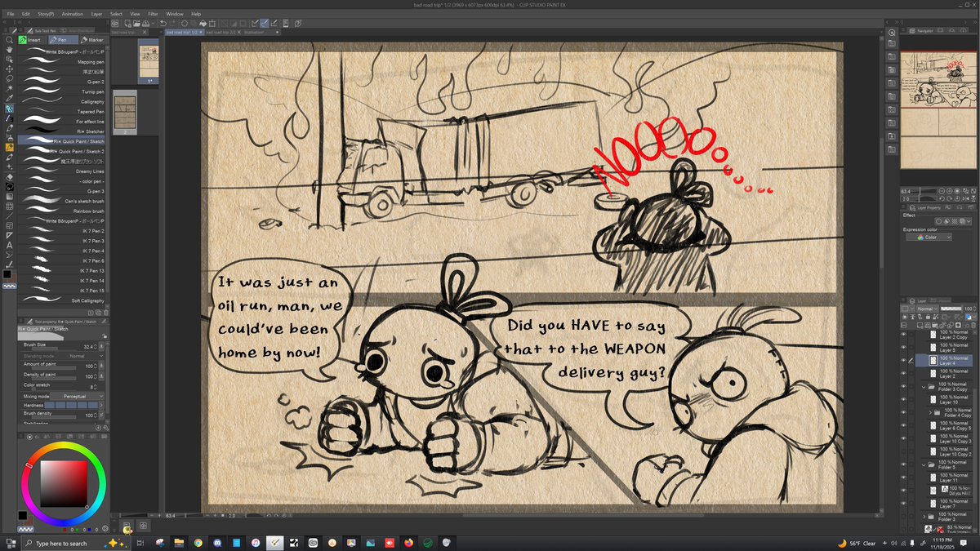
Task: Toggle visibility of Layer 4
Action: [x=903, y=360]
